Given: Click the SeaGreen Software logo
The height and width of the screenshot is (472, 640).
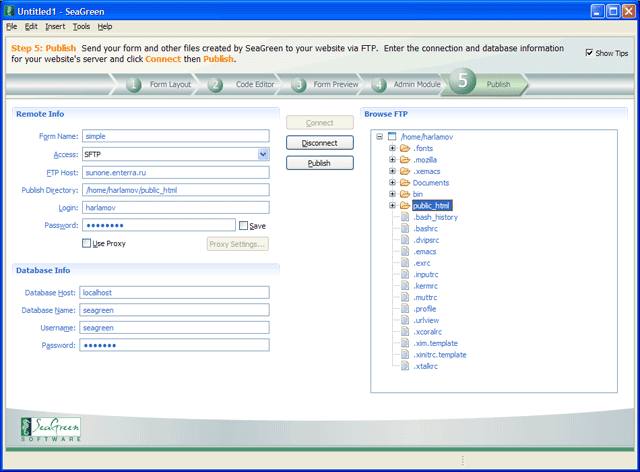Looking at the screenshot, I should point(51,429).
